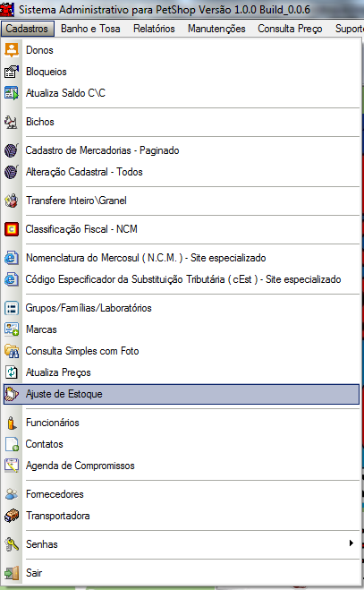
Task: Click the Bloqueios icon
Action: point(12,72)
